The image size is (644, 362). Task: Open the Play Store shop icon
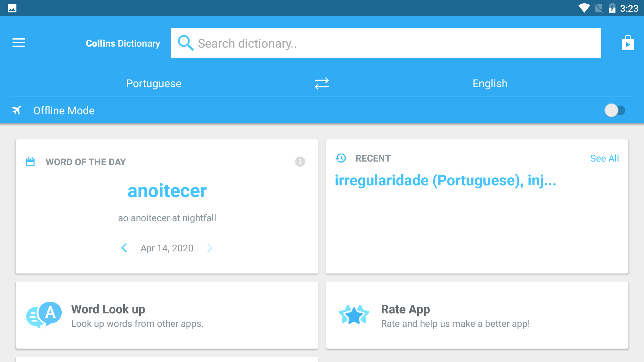pyautogui.click(x=628, y=43)
